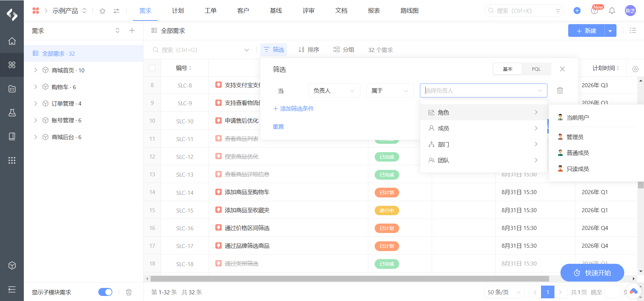Select 当前用户 in role submenu
Viewport: 644px width, 301px height.
[x=596, y=118]
